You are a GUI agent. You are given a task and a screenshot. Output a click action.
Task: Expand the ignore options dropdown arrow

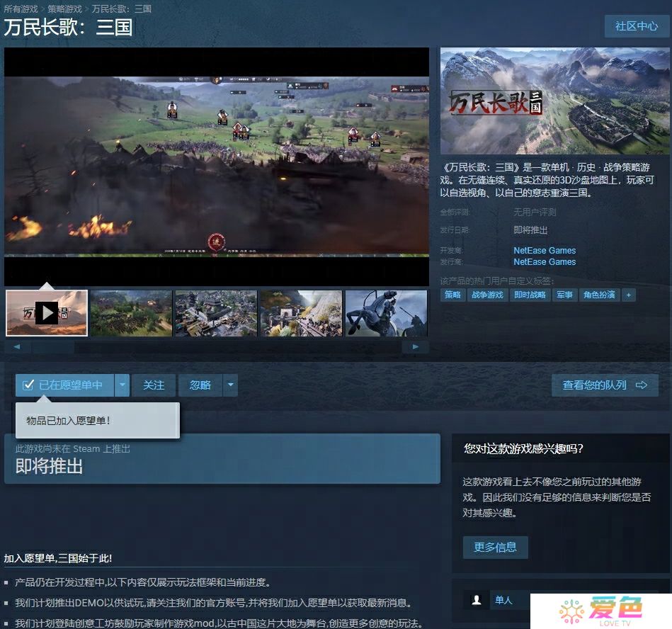point(231,385)
